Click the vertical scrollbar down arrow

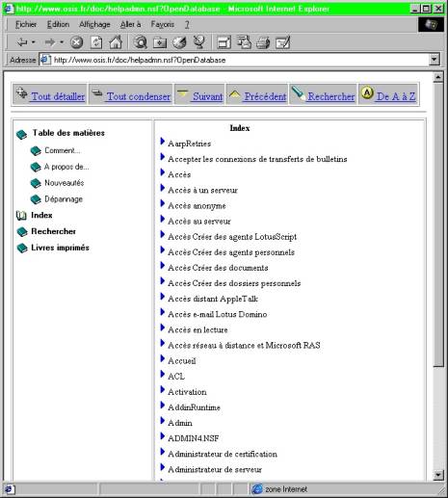tap(438, 474)
